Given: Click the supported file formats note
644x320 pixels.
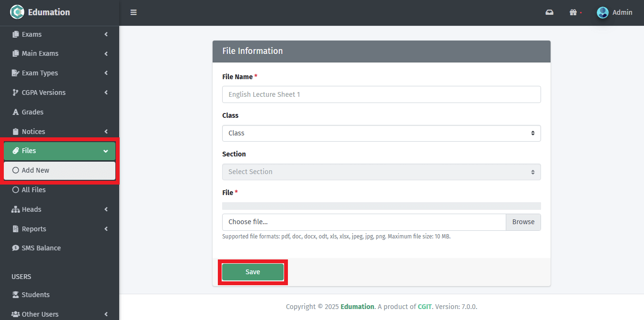Looking at the screenshot, I should pos(336,237).
